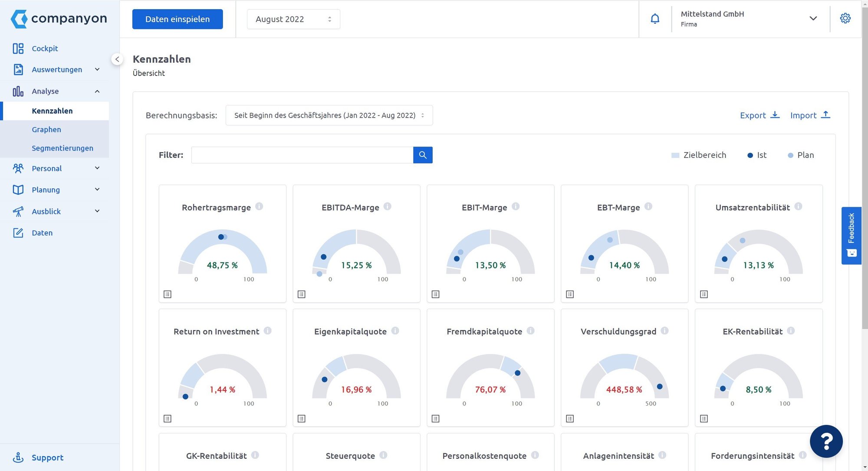
Task: Show info for EBT-Marge
Action: [648, 206]
